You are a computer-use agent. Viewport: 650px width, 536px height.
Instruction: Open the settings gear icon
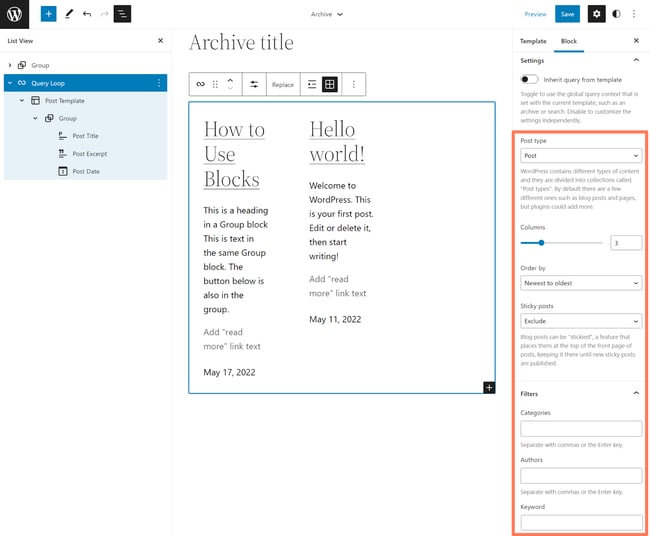[596, 14]
